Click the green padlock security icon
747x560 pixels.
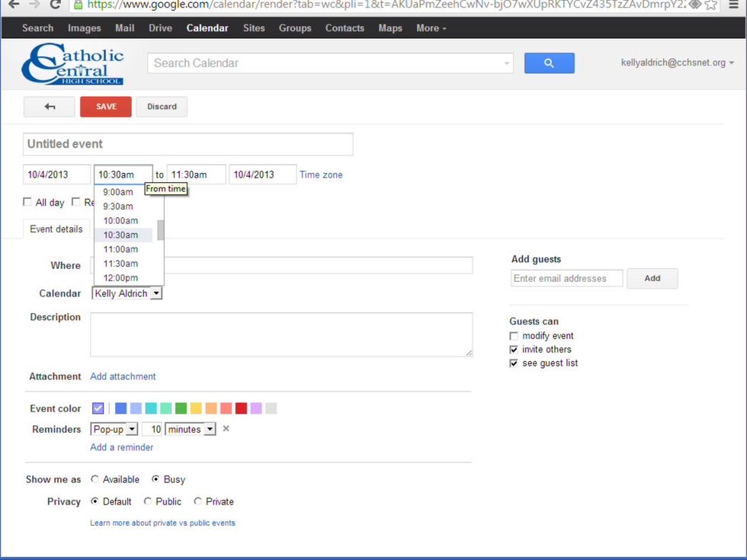(78, 5)
